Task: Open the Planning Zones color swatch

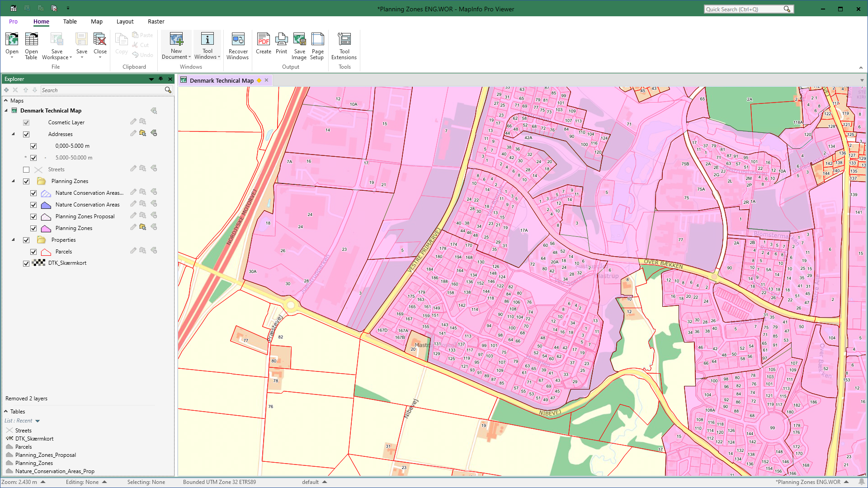Action: (46, 228)
